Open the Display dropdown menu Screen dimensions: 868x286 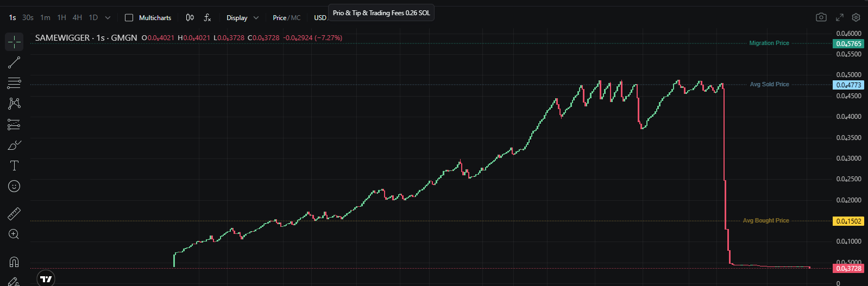tap(242, 18)
